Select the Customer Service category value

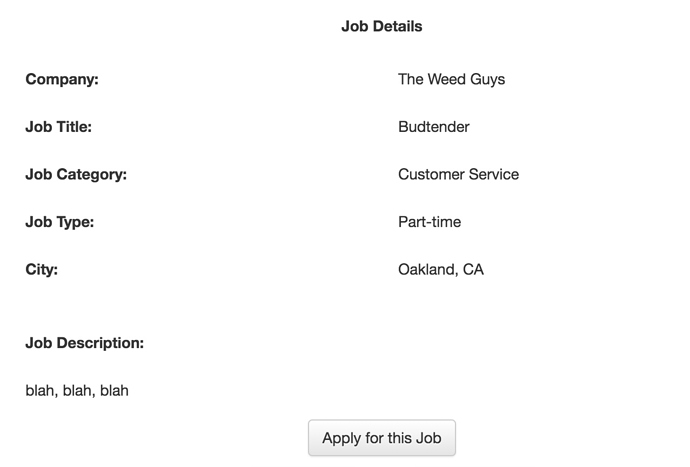click(x=458, y=174)
